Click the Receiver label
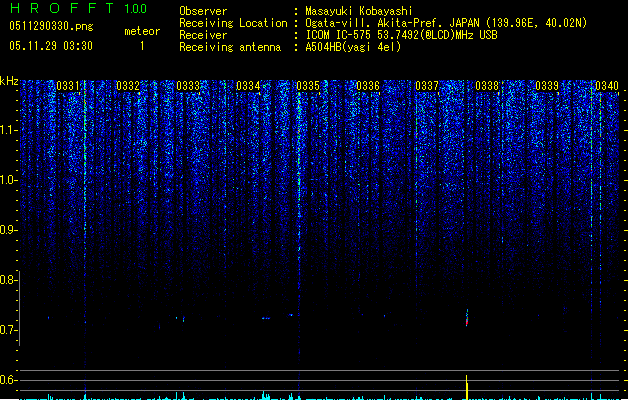This screenshot has height=400, width=629. (x=203, y=35)
